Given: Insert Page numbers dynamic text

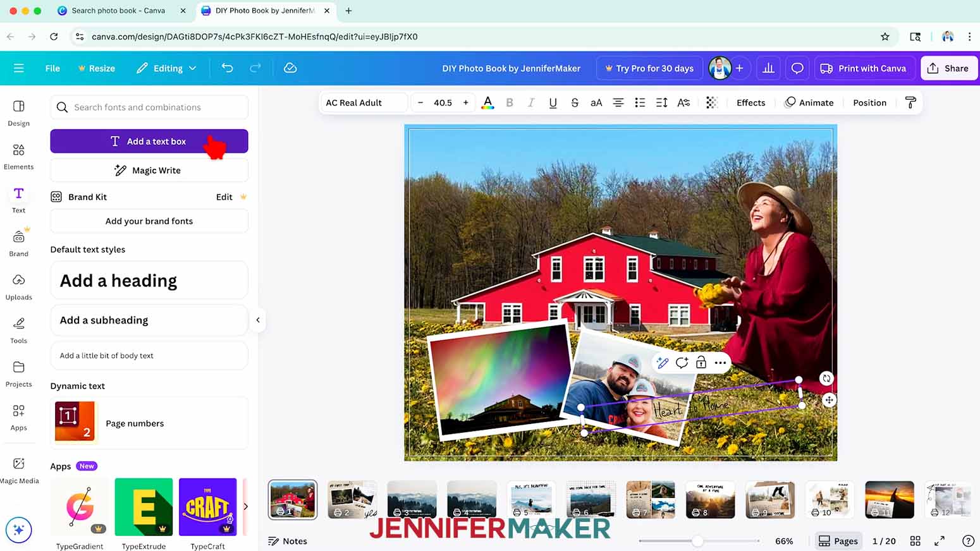Looking at the screenshot, I should pyautogui.click(x=149, y=423).
